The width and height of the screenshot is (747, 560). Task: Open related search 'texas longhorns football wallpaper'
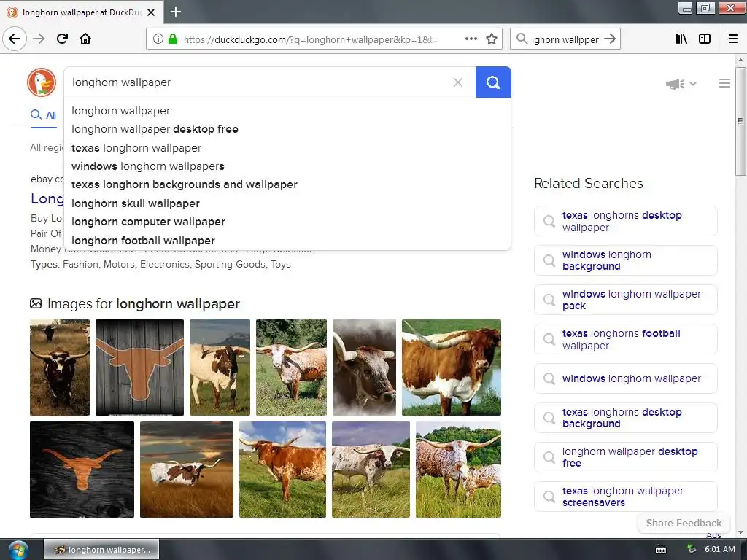pyautogui.click(x=625, y=340)
